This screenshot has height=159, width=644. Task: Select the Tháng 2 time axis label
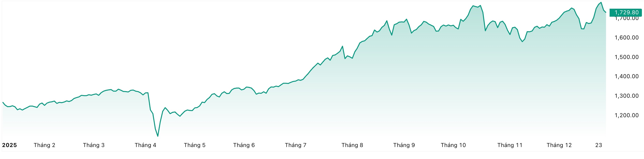[x=44, y=145]
